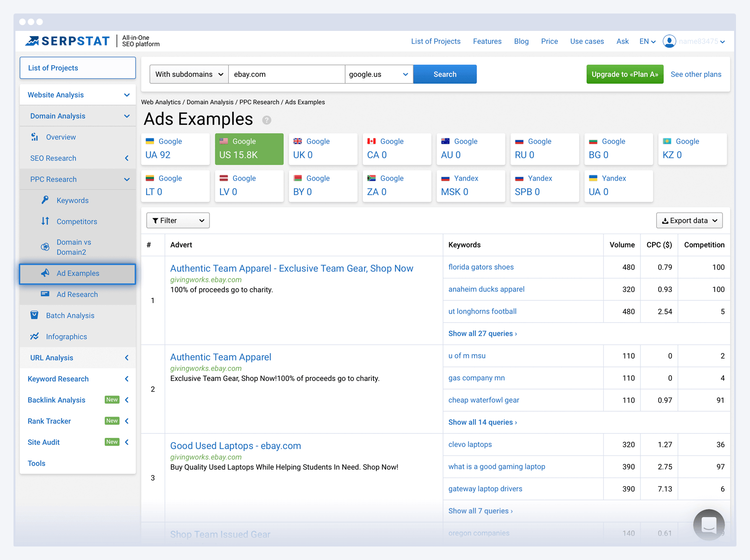This screenshot has width=750, height=560.
Task: Select the Google RU 0 database card
Action: (x=544, y=149)
